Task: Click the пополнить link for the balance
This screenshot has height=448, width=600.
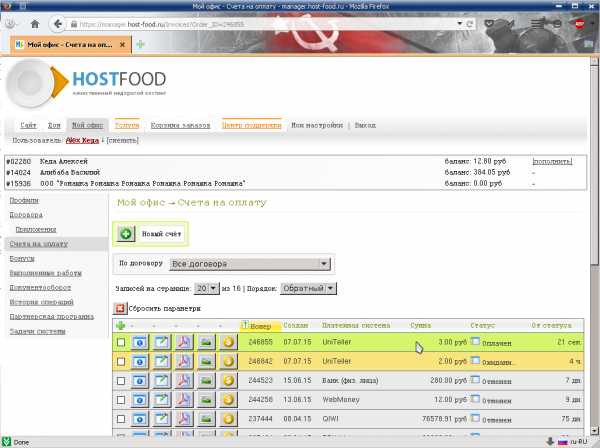Action: point(552,160)
